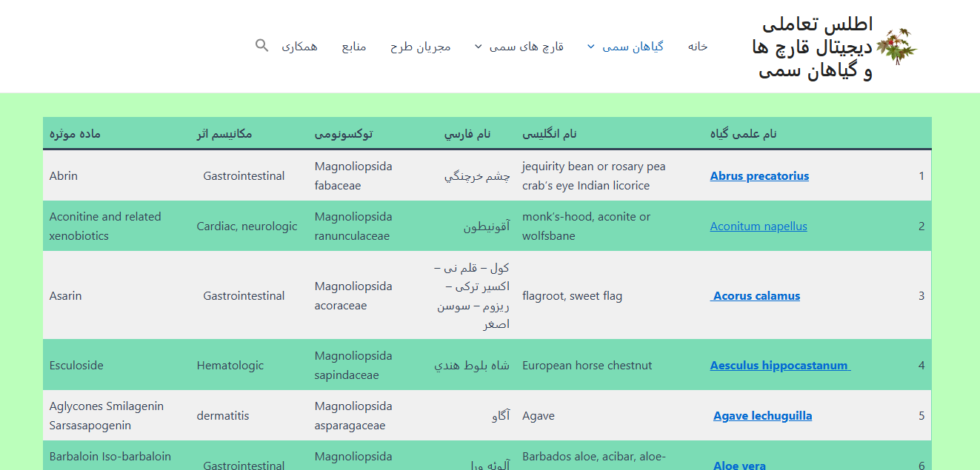
Task: Open the قارچ های سمی menu
Action: point(526,47)
